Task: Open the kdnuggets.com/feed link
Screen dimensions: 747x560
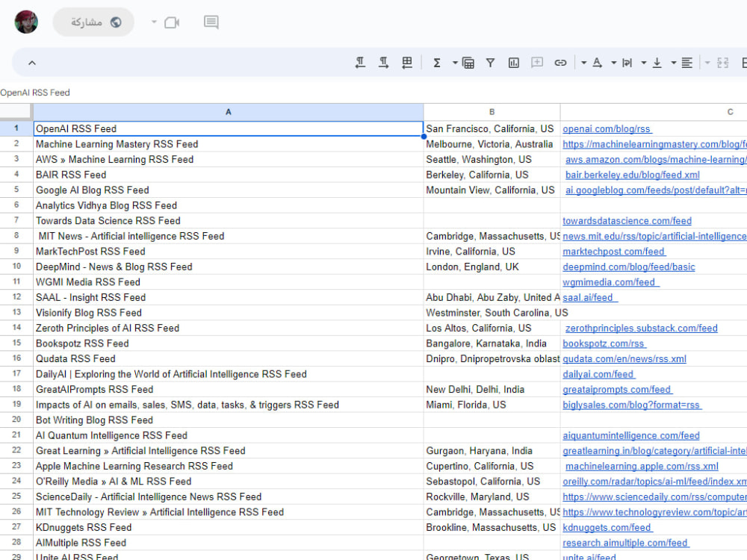Action: 607,528
